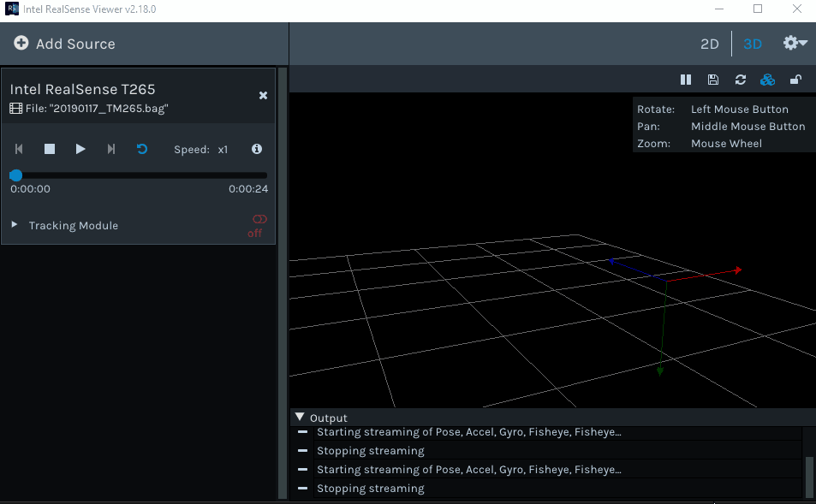Click the 0:00:00 current time label
The width and height of the screenshot is (816, 504).
(30, 189)
